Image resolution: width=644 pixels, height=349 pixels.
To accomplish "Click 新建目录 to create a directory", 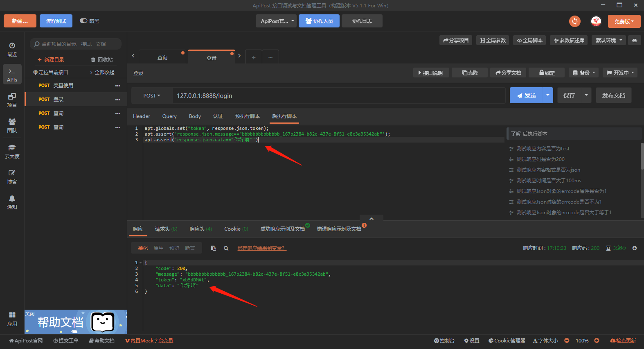I will click(x=51, y=60).
